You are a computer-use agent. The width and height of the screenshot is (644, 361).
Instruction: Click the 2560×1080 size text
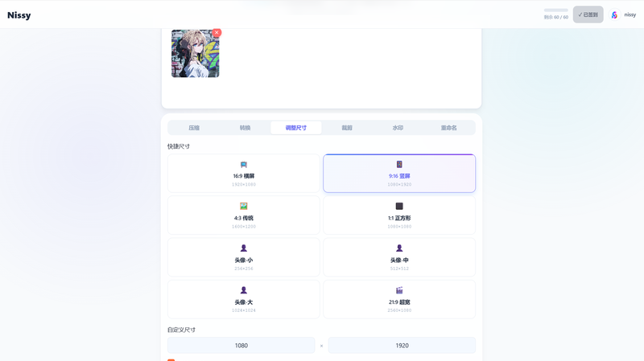coord(399,310)
